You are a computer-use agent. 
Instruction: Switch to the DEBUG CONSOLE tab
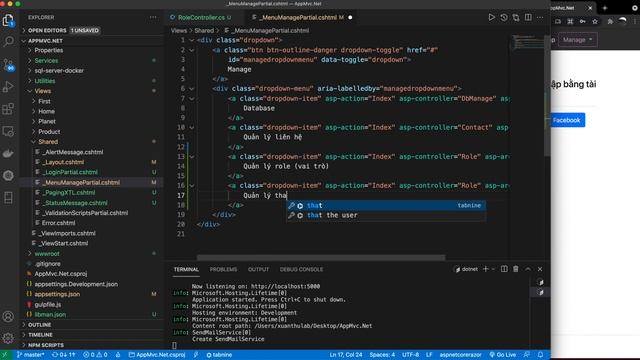click(x=301, y=269)
